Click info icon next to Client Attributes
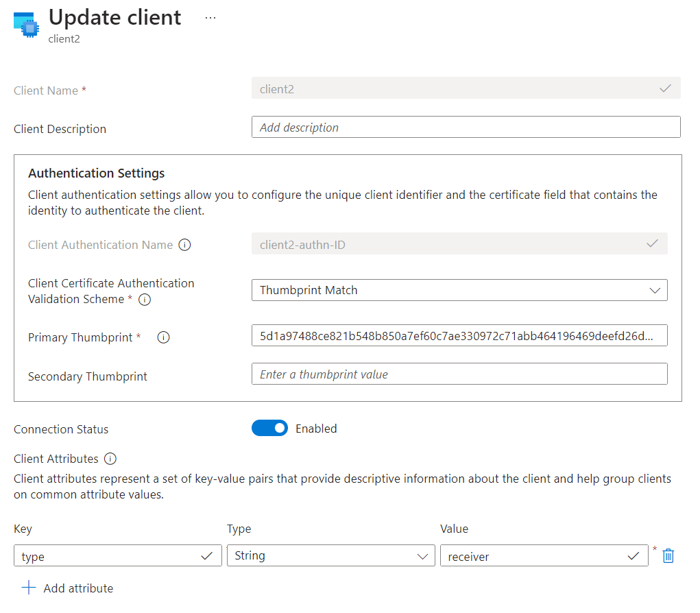Screen dimensions: 700x613 coord(110,459)
